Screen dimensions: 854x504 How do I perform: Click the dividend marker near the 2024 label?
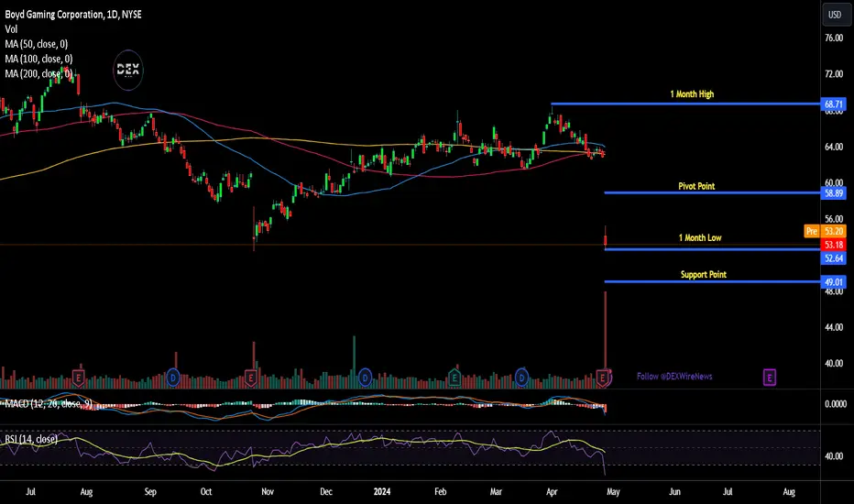365,377
